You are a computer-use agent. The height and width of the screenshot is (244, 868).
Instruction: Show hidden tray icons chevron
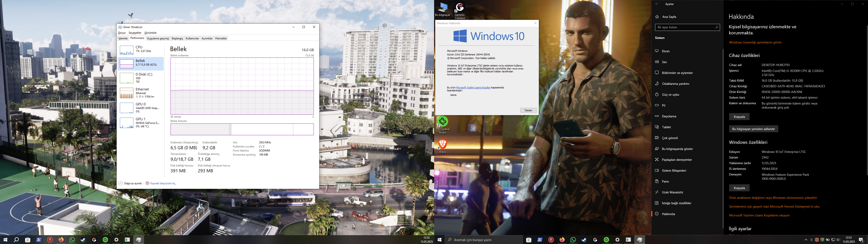pos(806,240)
